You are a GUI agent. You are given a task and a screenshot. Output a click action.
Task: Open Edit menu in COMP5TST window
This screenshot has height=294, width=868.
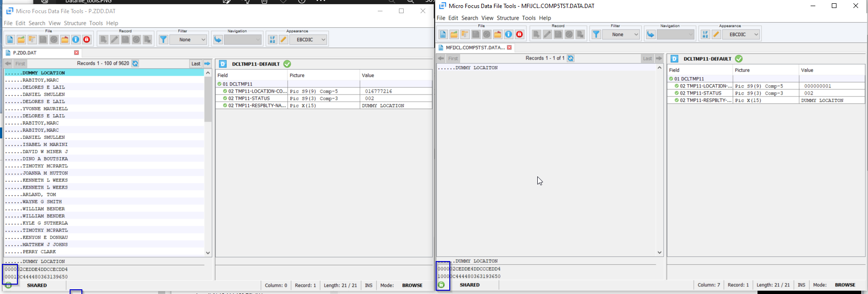click(x=453, y=18)
